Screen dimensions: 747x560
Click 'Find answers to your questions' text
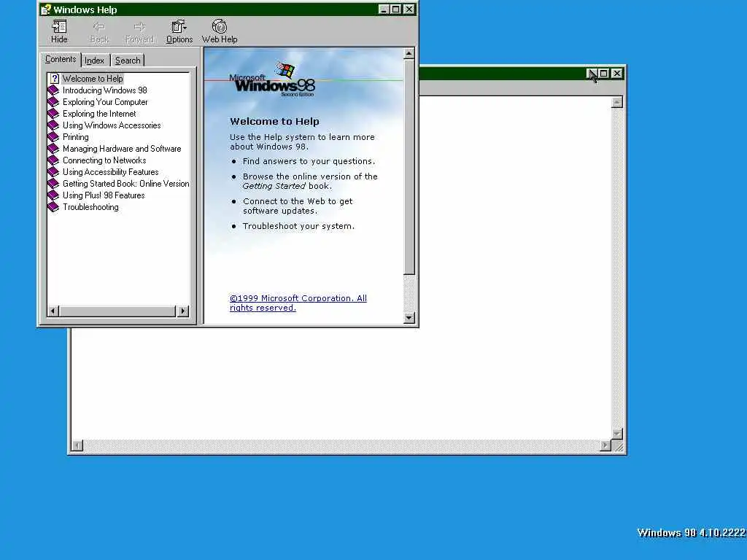tap(309, 161)
